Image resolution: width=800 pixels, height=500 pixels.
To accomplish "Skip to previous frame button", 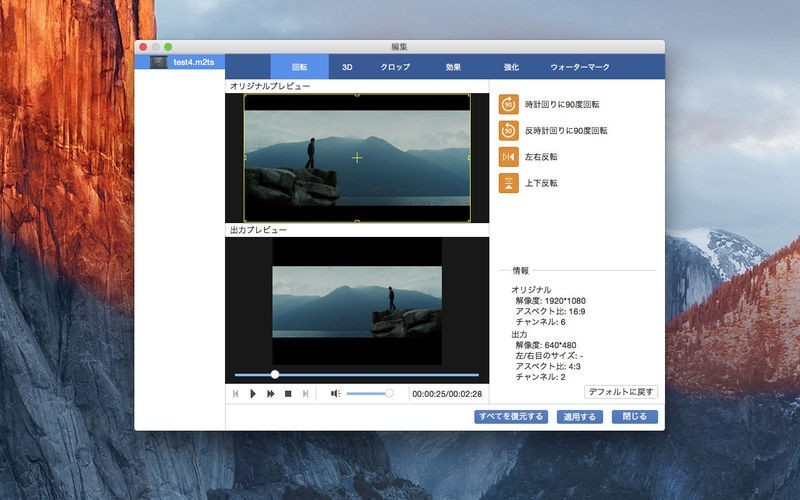I will [236, 394].
